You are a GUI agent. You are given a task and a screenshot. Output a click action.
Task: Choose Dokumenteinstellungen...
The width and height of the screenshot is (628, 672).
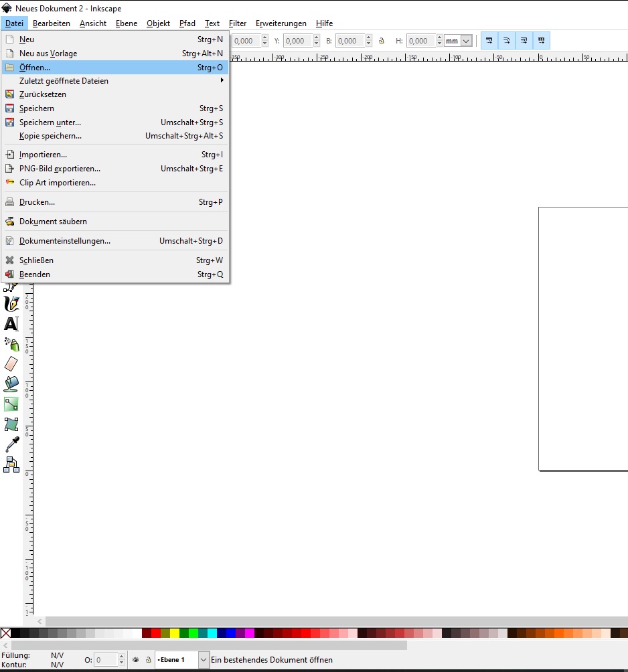pyautogui.click(x=115, y=241)
